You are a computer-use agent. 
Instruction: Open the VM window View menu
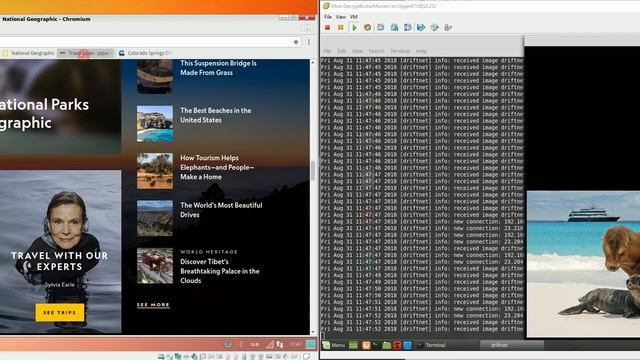click(x=340, y=17)
